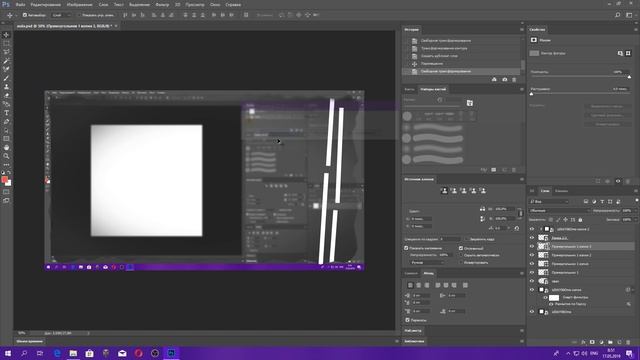Open layer opacity dropdown arrow

point(635,211)
